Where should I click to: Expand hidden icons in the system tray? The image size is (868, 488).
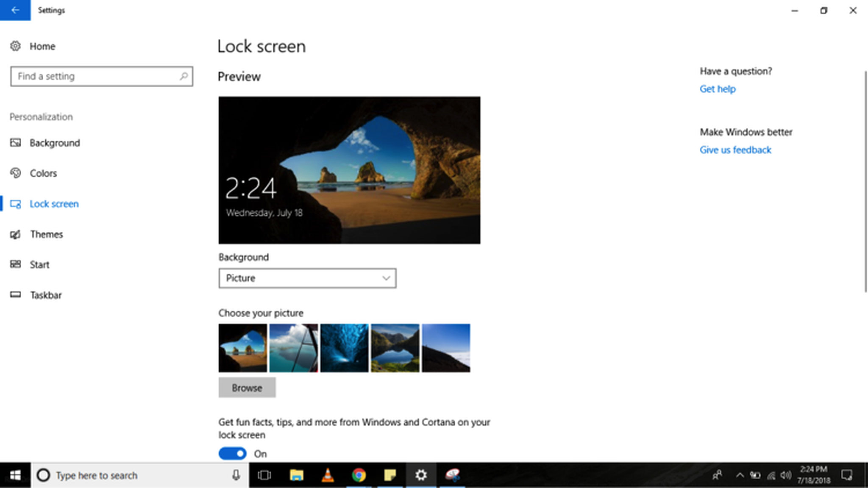[740, 475]
